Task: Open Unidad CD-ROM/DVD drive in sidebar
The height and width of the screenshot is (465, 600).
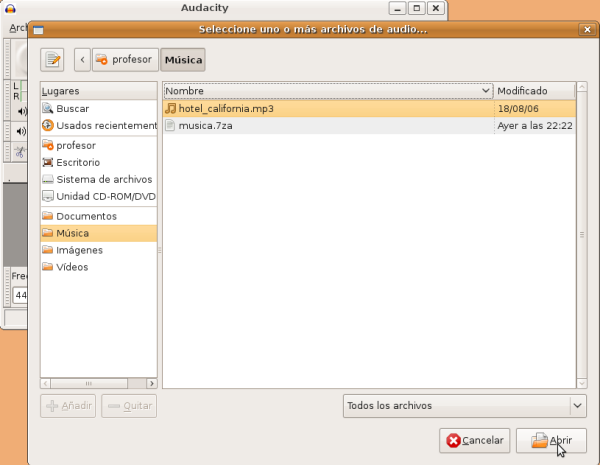Action: (x=100, y=196)
